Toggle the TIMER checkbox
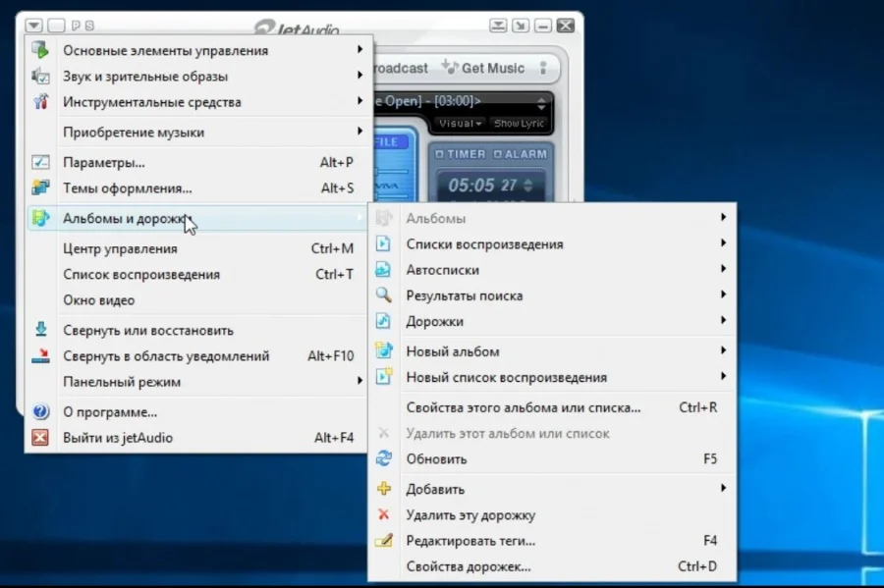 (x=439, y=154)
